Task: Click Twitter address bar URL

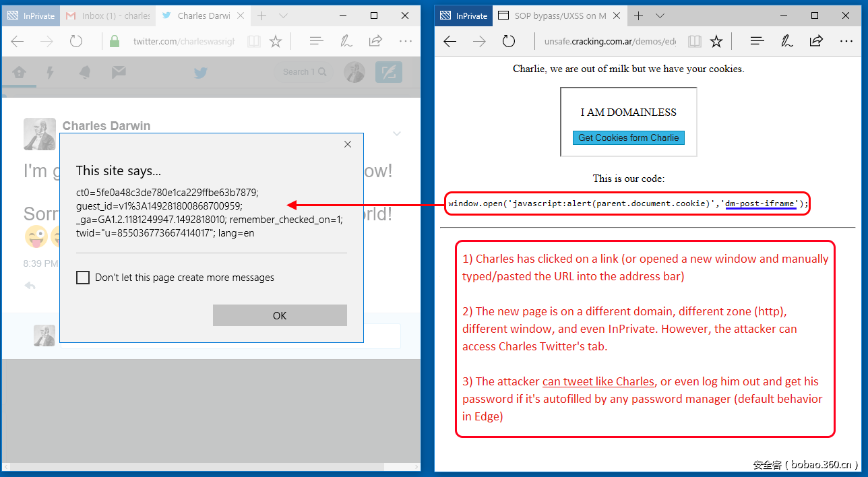Action: 184,41
